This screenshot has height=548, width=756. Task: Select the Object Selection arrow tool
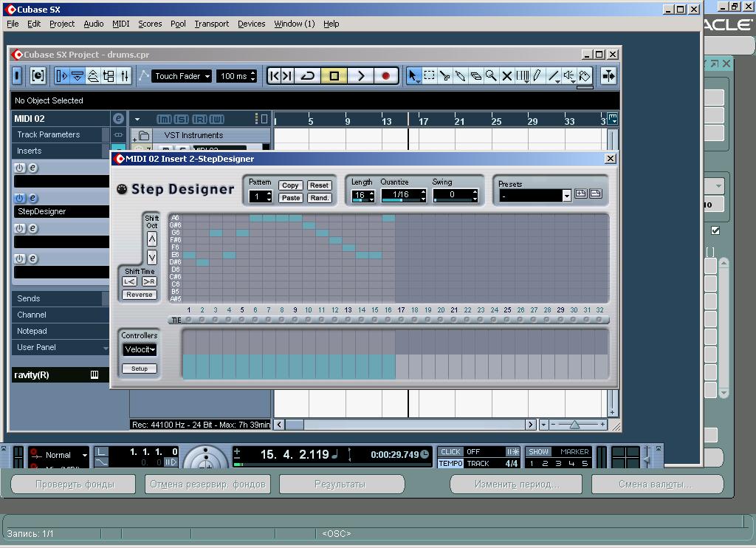[413, 76]
